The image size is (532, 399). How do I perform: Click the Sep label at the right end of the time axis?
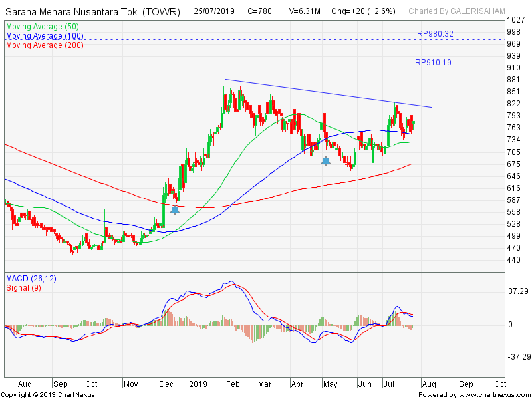tap(466, 384)
